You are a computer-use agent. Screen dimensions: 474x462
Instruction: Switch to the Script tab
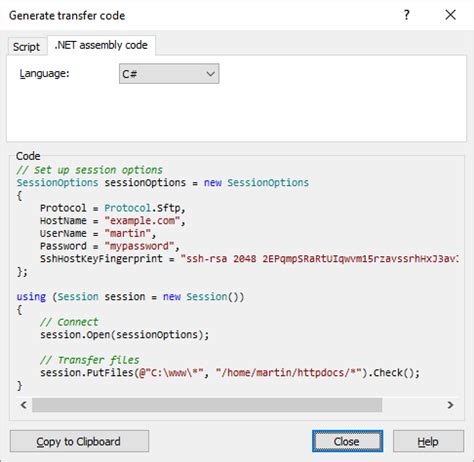click(x=26, y=47)
